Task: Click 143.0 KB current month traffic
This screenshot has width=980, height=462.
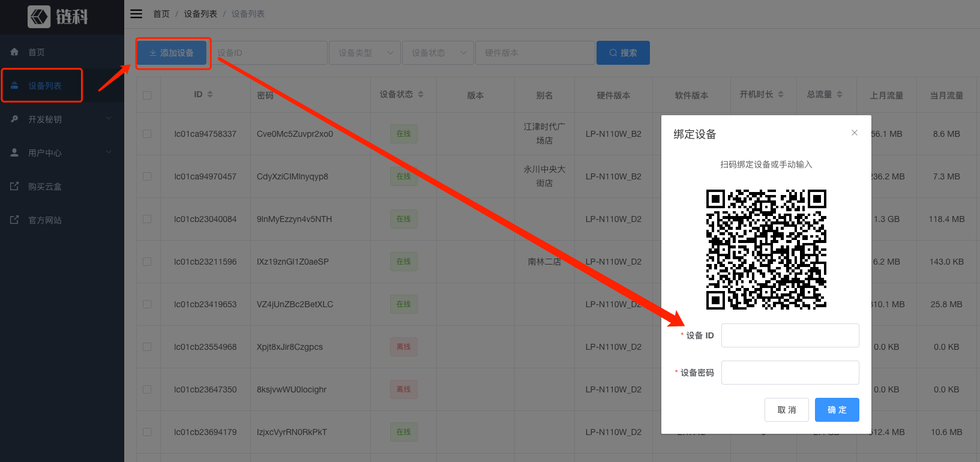Action: [946, 262]
